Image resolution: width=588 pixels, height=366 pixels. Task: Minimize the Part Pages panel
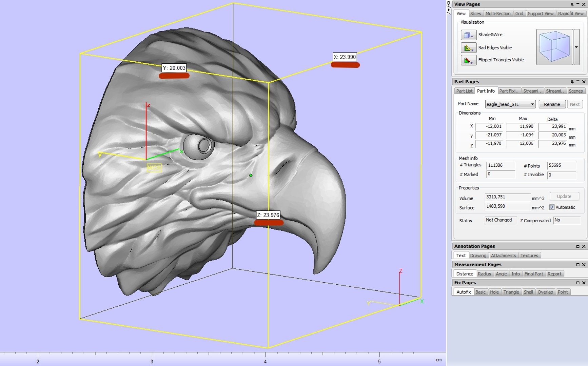(x=578, y=82)
